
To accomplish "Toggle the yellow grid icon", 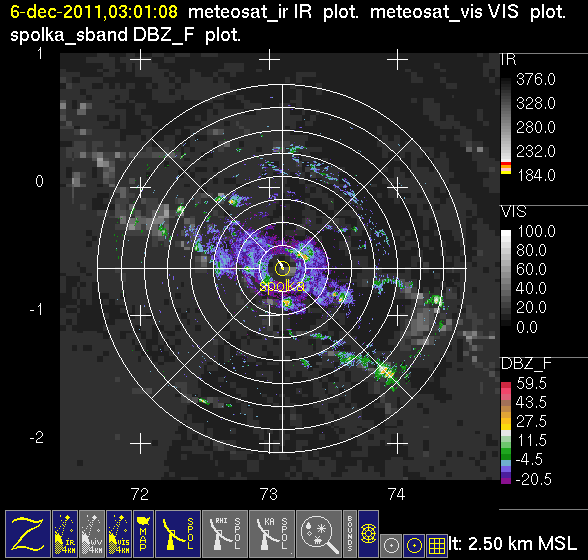I will 436,545.
